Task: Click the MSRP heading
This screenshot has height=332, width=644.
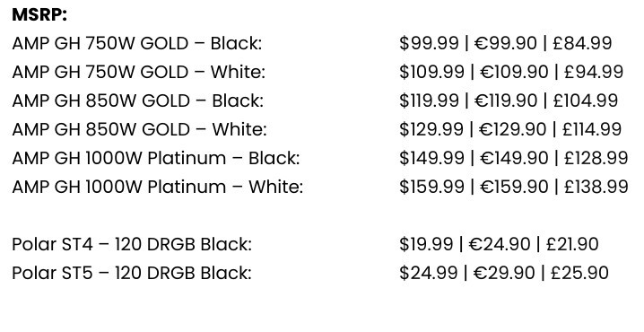Action: [39, 14]
